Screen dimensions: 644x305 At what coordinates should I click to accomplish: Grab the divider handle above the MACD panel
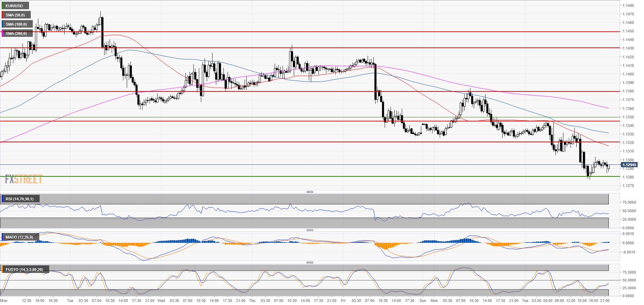coord(310,230)
